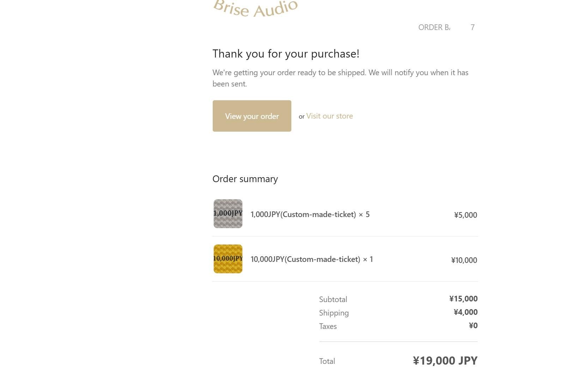
Task: Click the Thank you for your purchase heading
Action: (x=286, y=54)
